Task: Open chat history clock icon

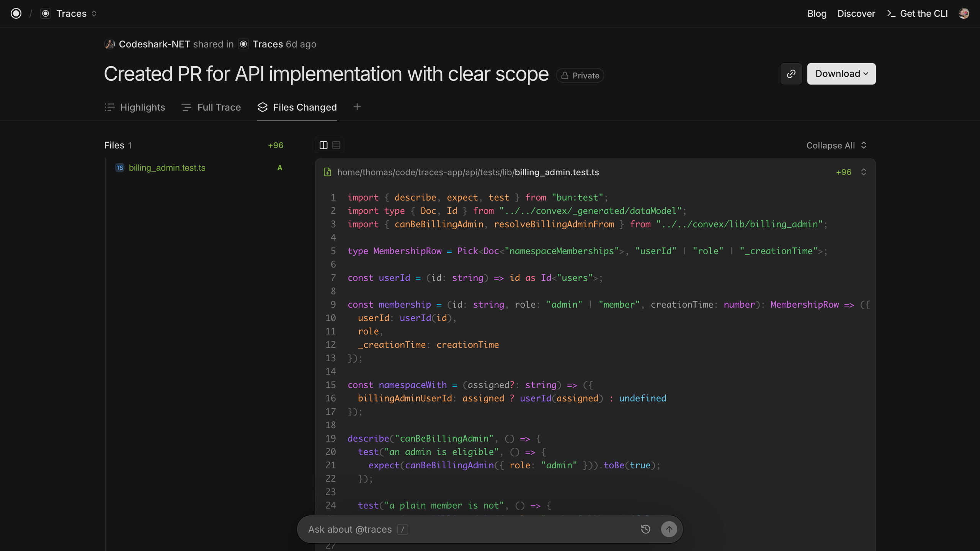Action: 645,529
